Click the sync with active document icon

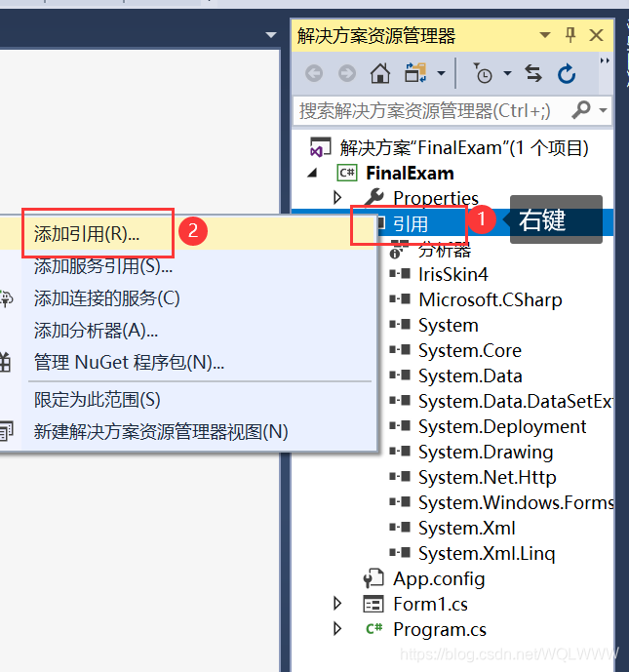[x=533, y=73]
